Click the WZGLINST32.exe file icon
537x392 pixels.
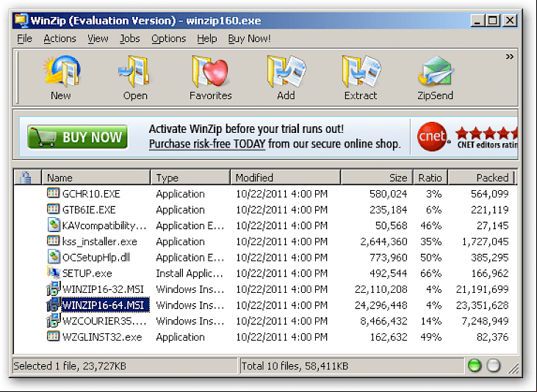tap(53, 336)
